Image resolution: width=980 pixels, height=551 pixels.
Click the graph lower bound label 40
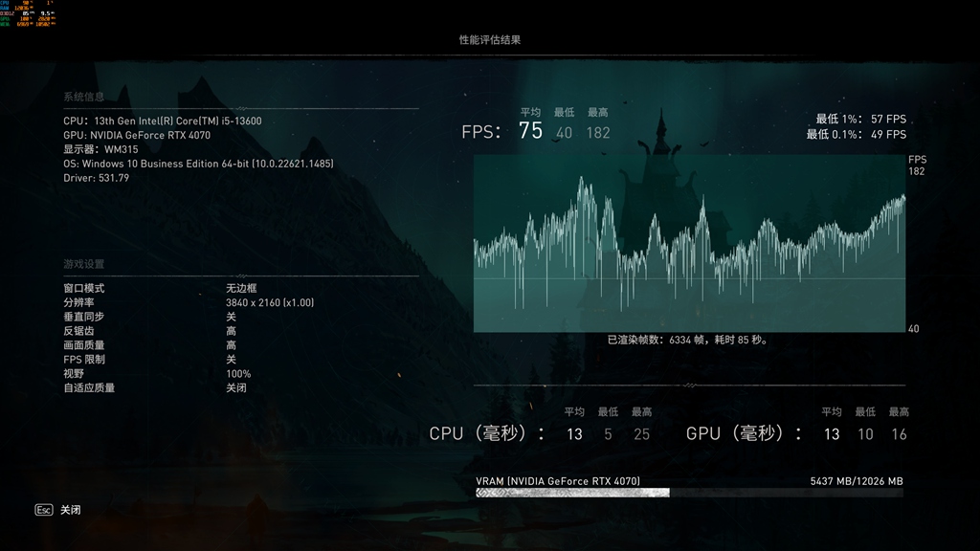[x=913, y=329]
